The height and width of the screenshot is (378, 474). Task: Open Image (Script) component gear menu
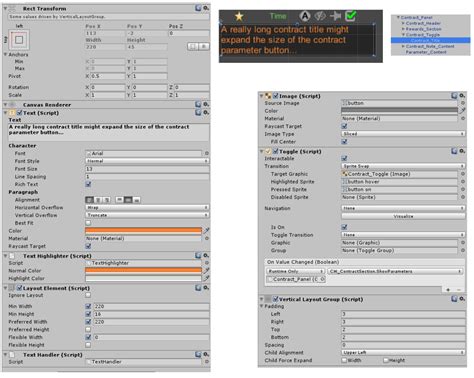tap(462, 96)
